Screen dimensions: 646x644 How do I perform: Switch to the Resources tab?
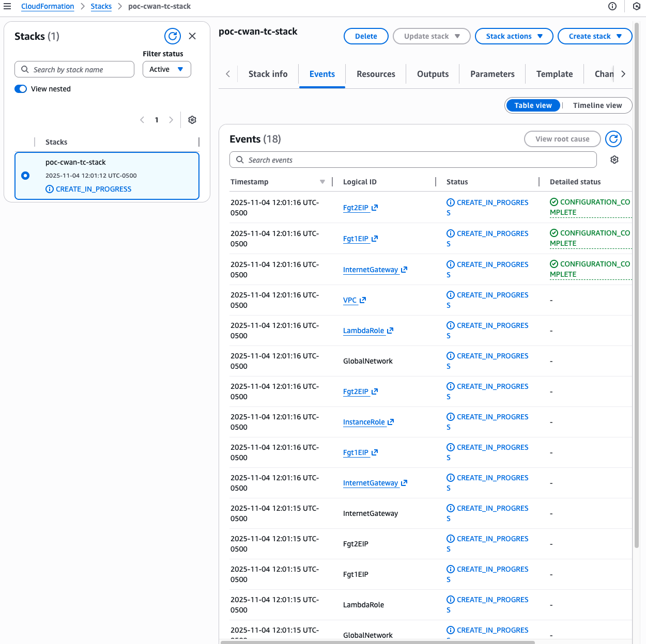click(x=376, y=74)
